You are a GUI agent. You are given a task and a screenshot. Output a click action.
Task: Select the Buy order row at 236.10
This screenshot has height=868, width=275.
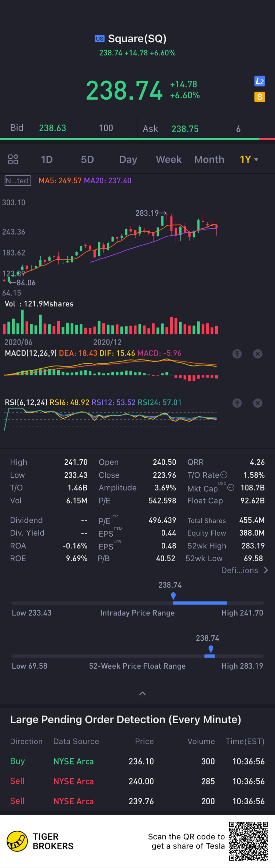coord(137,761)
